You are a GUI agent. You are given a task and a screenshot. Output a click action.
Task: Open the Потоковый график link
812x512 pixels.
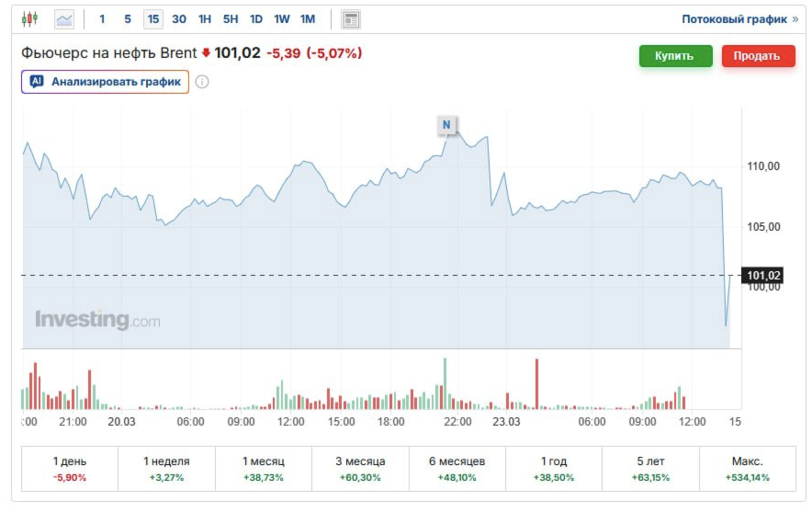[740, 19]
